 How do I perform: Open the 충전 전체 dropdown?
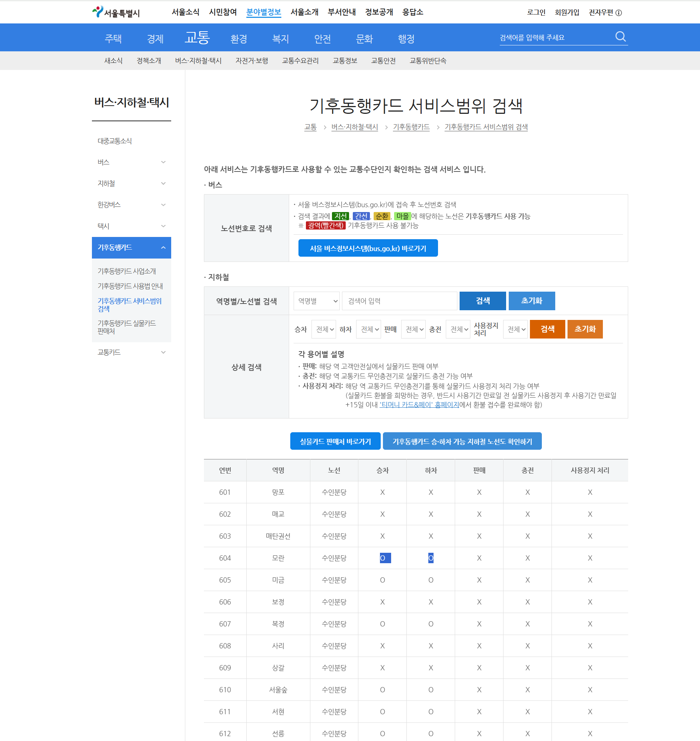pyautogui.click(x=458, y=329)
